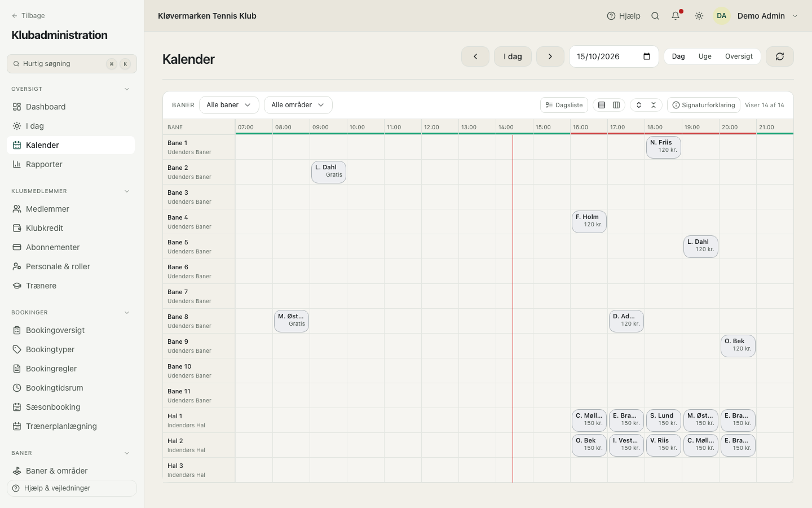Show the Signaturforklaring legend
The height and width of the screenshot is (508, 812).
tap(704, 105)
